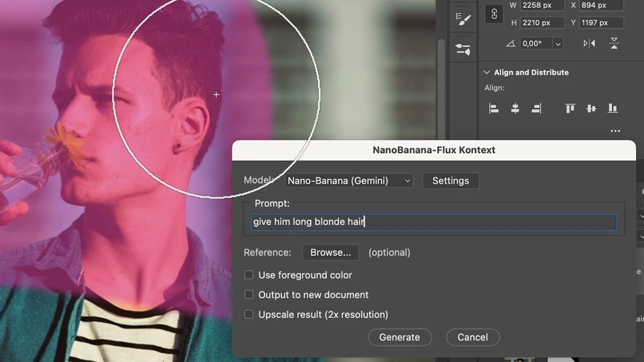Flip the layer vertically
The image size is (644, 362).
tap(614, 44)
